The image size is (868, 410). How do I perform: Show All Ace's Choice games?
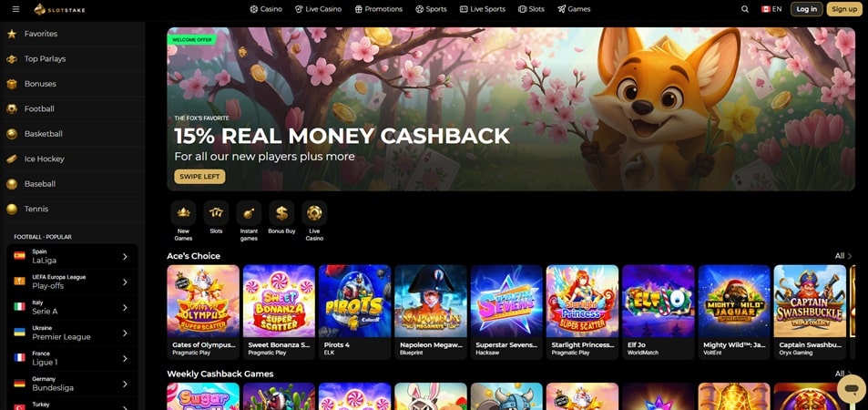(x=843, y=256)
